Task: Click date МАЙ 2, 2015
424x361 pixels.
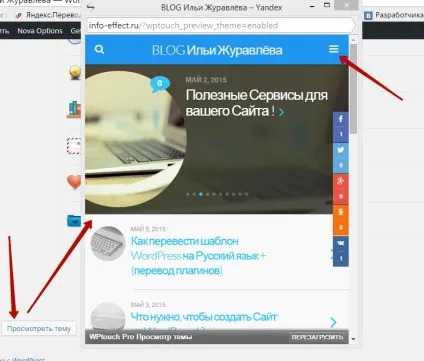Action: pos(206,80)
